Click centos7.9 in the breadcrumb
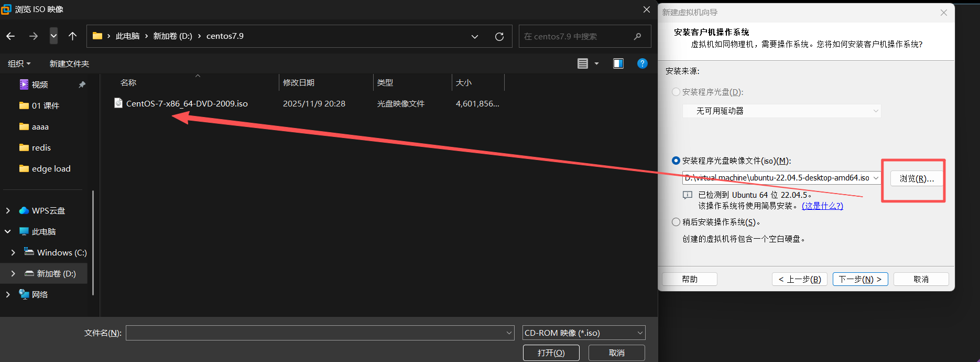The height and width of the screenshot is (362, 980). 225,36
